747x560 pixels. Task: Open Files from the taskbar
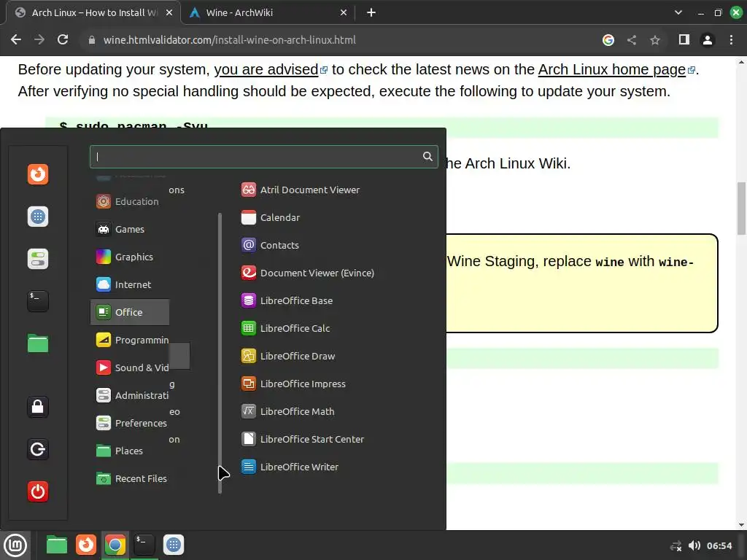pyautogui.click(x=57, y=545)
